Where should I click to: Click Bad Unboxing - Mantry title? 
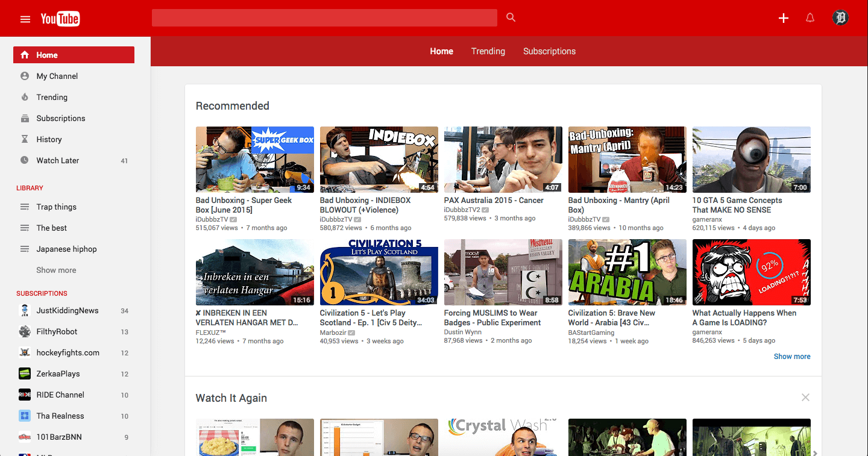[x=619, y=205]
